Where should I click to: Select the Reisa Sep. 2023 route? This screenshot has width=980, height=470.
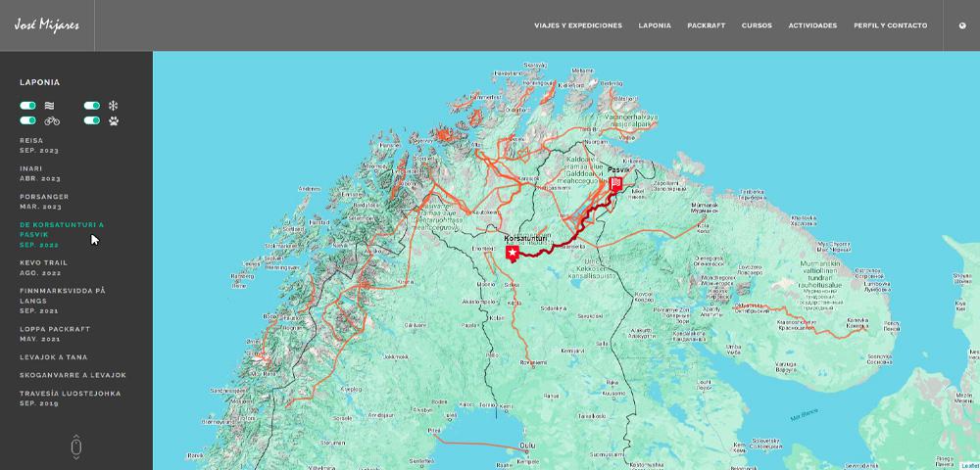coord(39,146)
